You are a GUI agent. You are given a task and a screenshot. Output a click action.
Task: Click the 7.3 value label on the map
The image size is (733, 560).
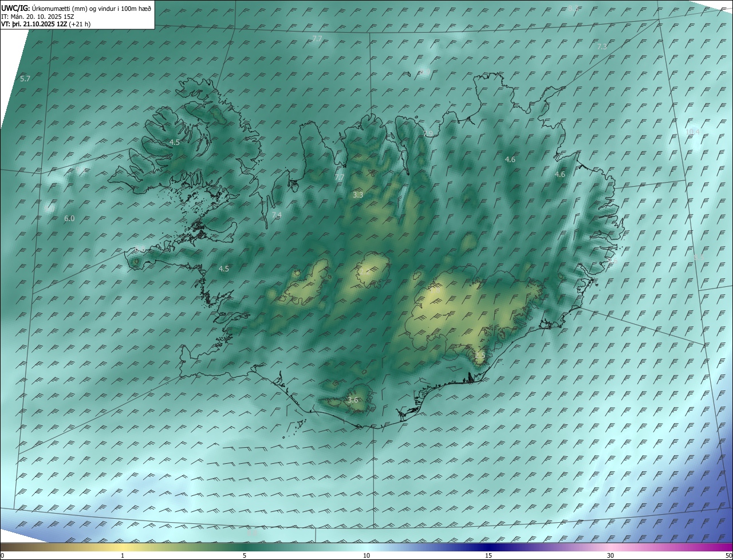pyautogui.click(x=602, y=46)
